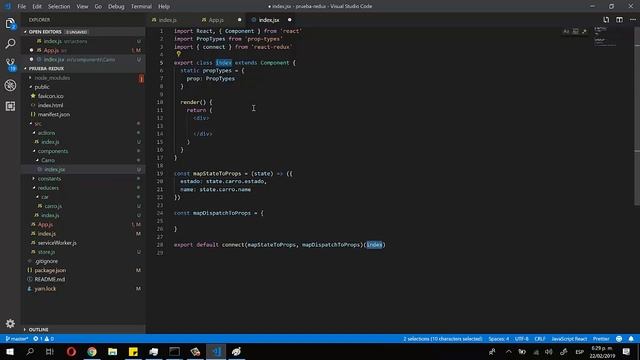The height and width of the screenshot is (360, 640).
Task: Click the code minimap preview
Action: [604, 37]
